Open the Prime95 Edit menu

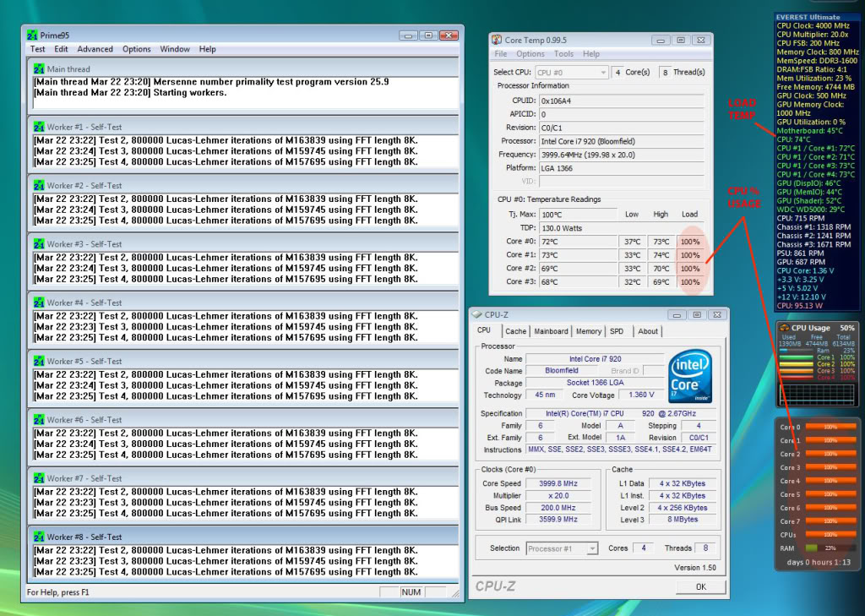point(61,49)
